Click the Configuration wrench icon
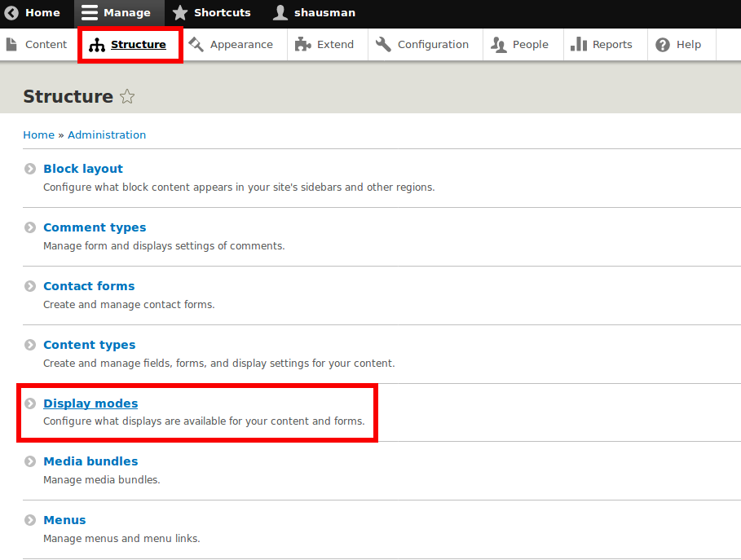The height and width of the screenshot is (560, 741). coord(383,44)
